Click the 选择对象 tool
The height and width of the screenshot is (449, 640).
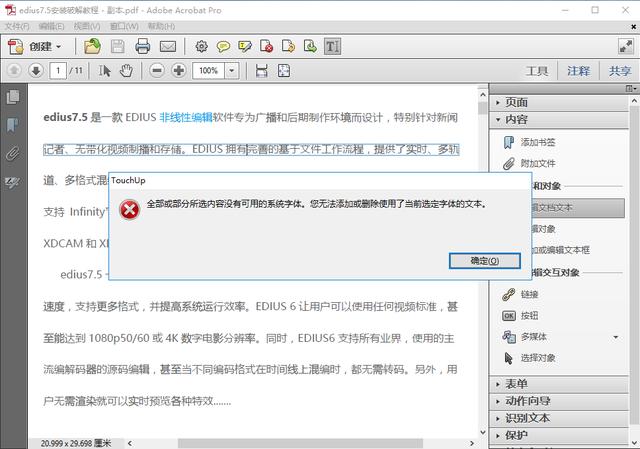click(x=529, y=358)
